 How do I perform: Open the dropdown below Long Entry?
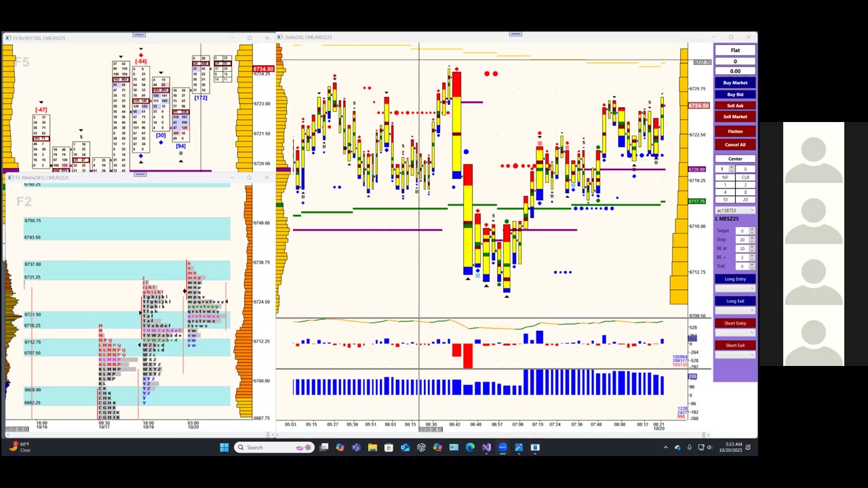(x=735, y=288)
